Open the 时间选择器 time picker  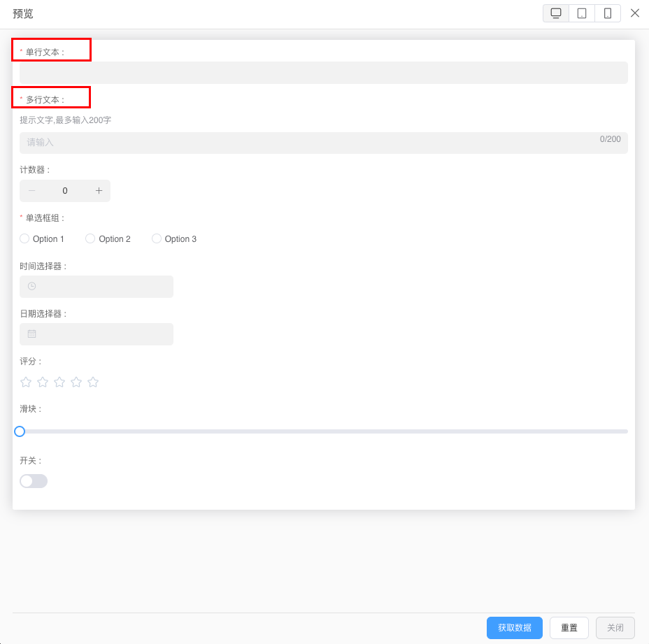(97, 287)
